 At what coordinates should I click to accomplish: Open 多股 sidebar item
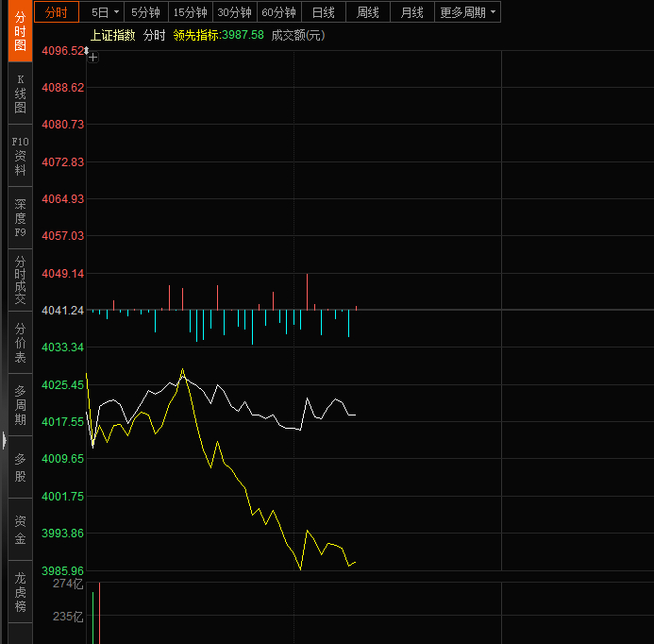tap(20, 467)
